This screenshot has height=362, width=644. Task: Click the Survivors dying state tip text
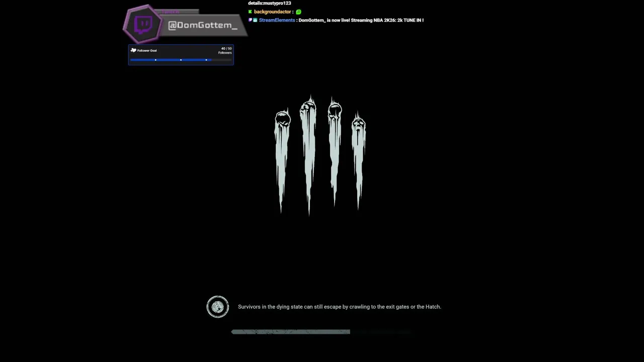click(x=340, y=307)
